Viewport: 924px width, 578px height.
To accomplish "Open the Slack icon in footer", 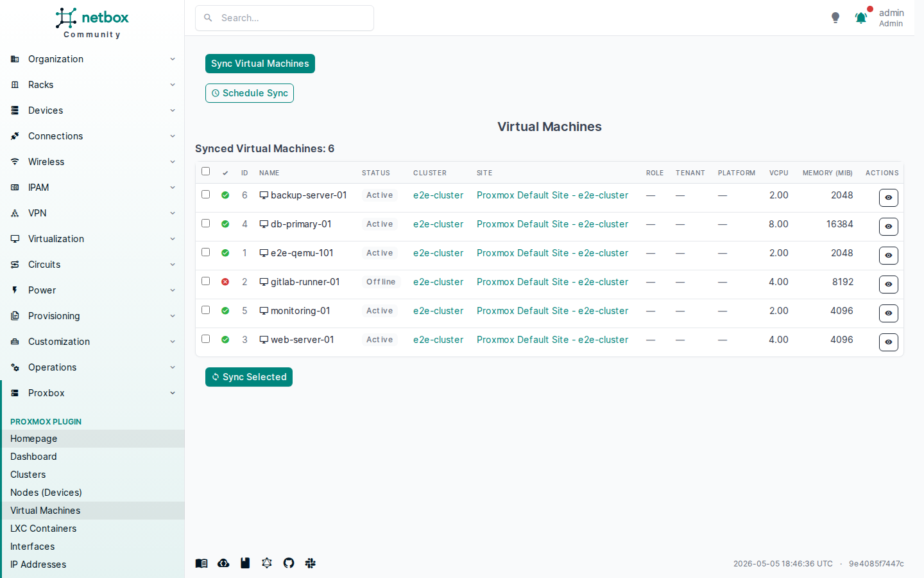I will click(x=311, y=563).
